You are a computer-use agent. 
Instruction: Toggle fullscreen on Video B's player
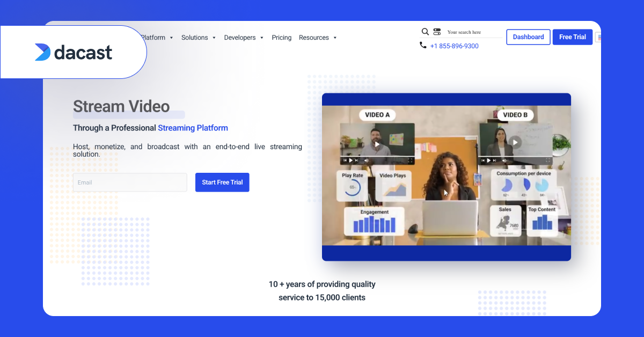coord(547,159)
